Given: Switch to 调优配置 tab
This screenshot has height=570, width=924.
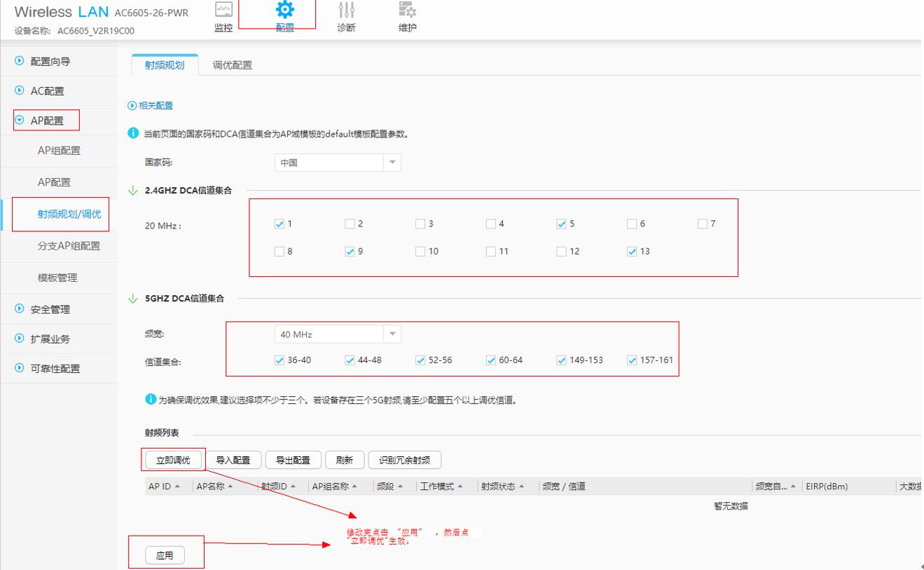Looking at the screenshot, I should pos(233,65).
